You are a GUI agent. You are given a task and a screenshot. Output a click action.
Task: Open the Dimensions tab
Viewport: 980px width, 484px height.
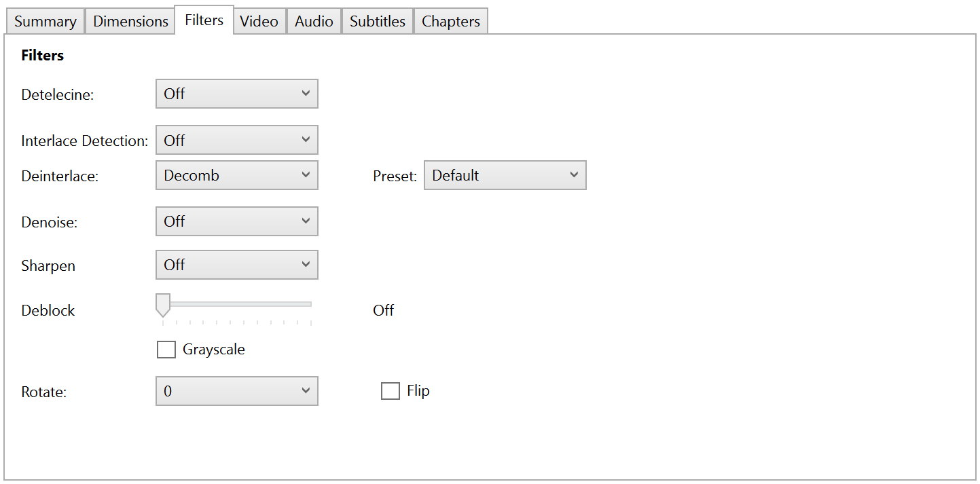tap(130, 21)
